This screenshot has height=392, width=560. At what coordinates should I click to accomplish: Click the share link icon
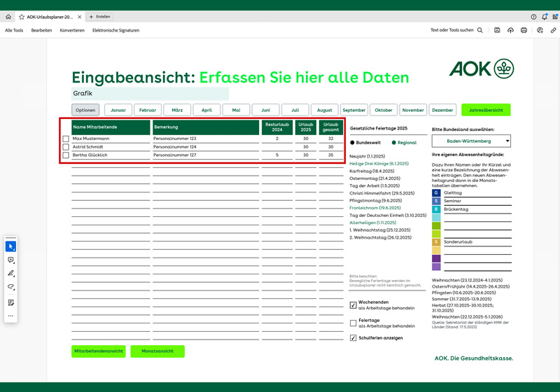(553, 30)
